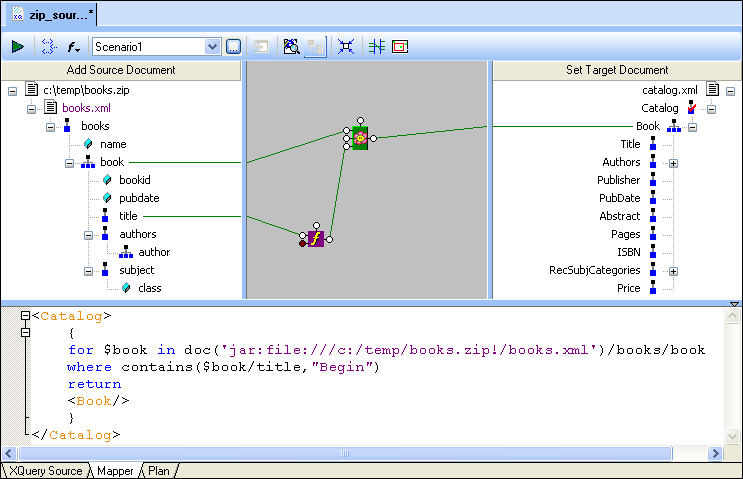Select books.xml in source tree

pos(86,108)
